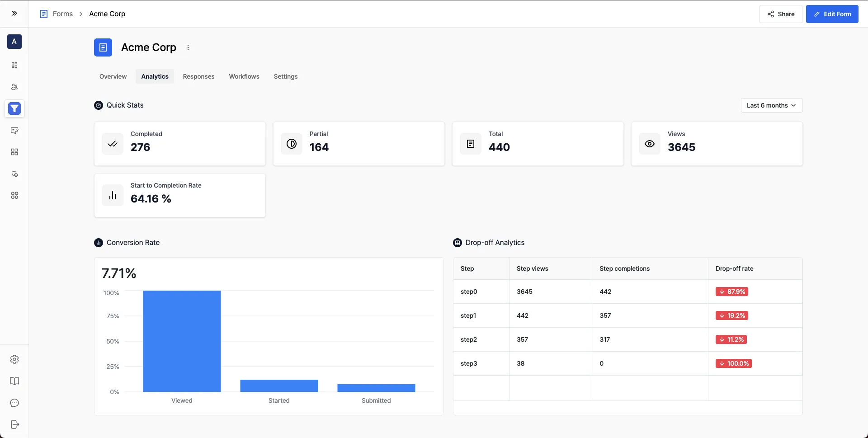
Task: Open the contacts people icon in sidebar
Action: (x=14, y=87)
